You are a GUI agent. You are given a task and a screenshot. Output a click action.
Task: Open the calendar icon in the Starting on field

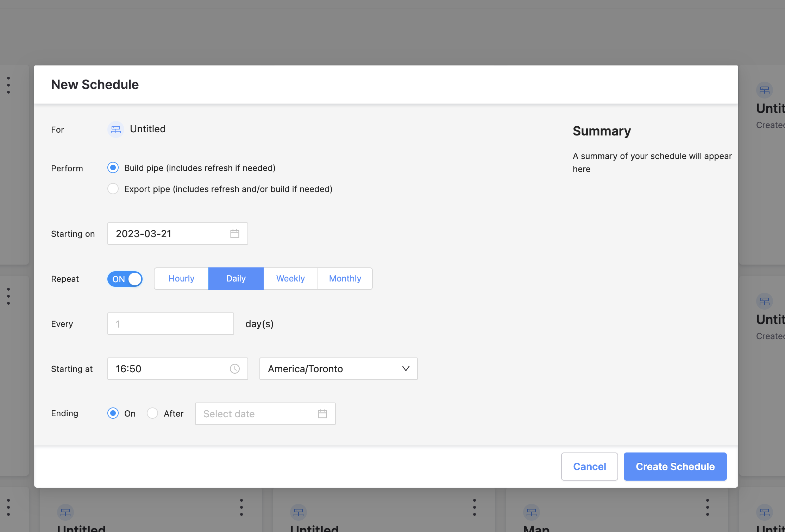click(235, 234)
